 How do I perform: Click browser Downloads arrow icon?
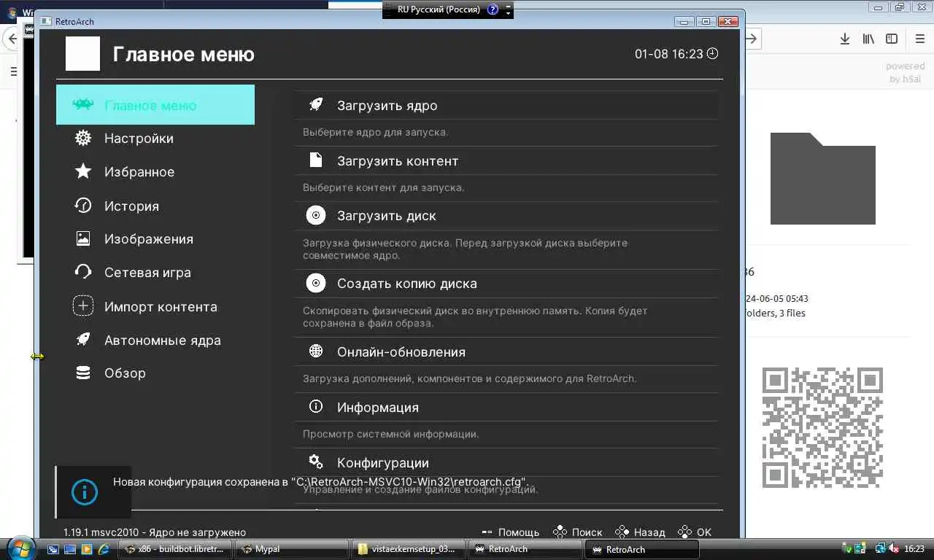844,39
